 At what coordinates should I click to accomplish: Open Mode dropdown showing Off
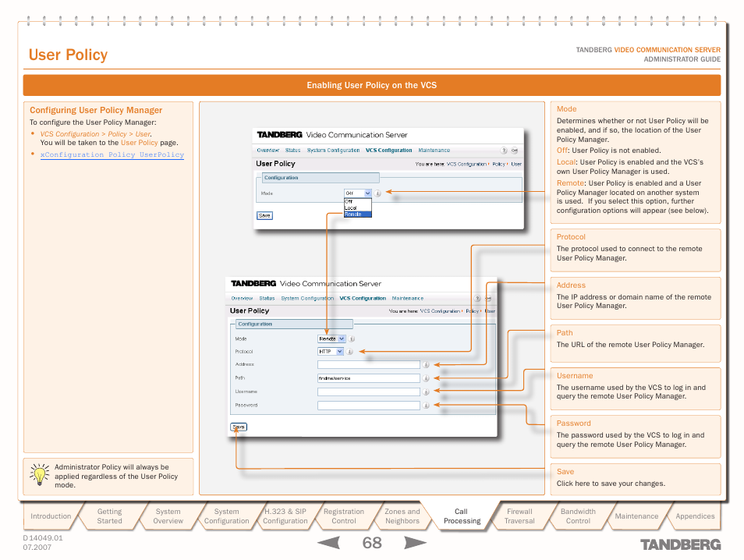pos(358,193)
